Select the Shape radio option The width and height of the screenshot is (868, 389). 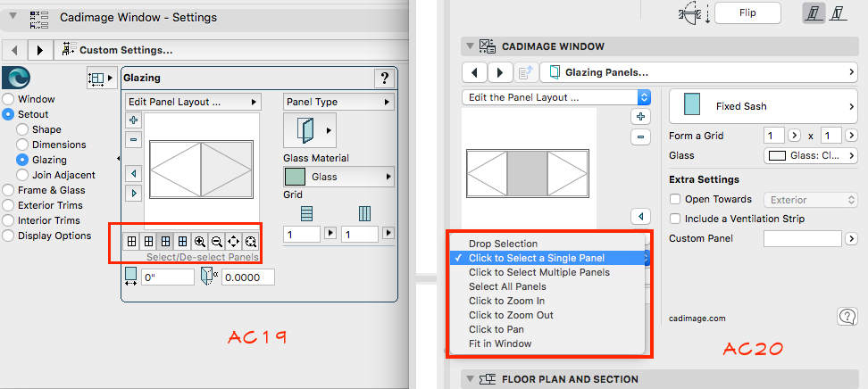(22, 129)
